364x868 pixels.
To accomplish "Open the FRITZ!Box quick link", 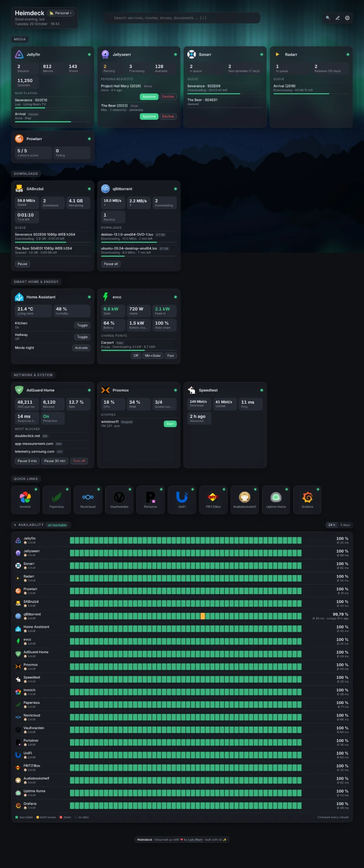I will click(x=213, y=500).
